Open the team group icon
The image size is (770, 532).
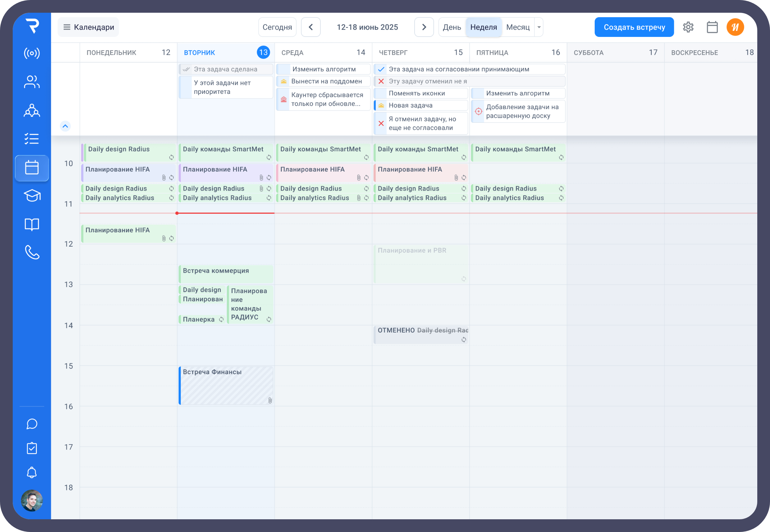coord(32,110)
